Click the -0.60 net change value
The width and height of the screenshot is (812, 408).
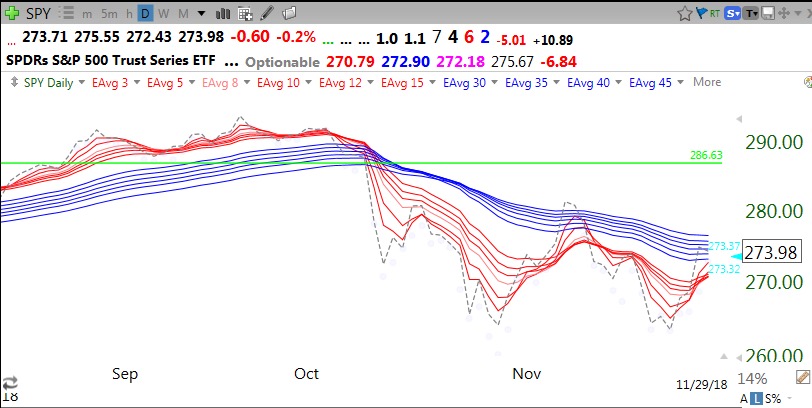(x=250, y=37)
